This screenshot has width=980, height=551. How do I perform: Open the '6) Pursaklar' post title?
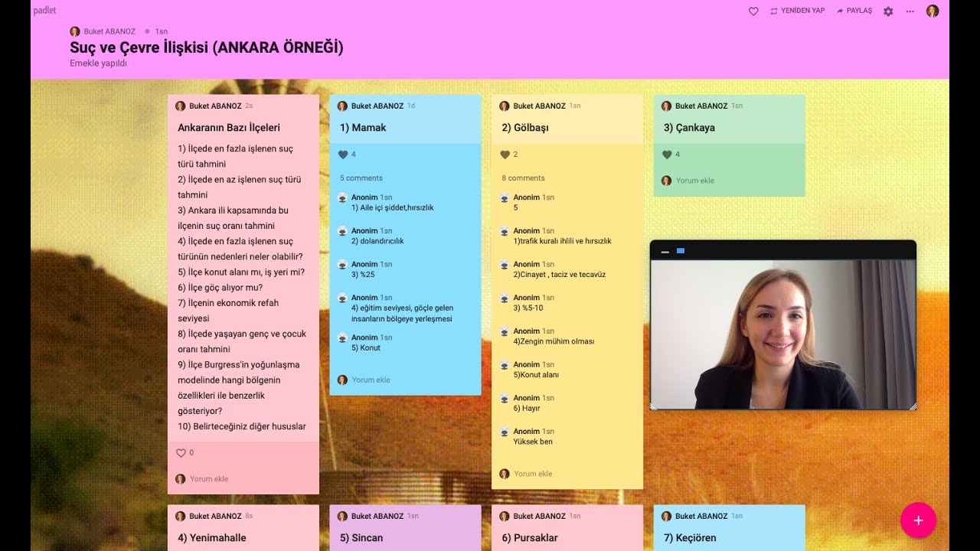(530, 538)
